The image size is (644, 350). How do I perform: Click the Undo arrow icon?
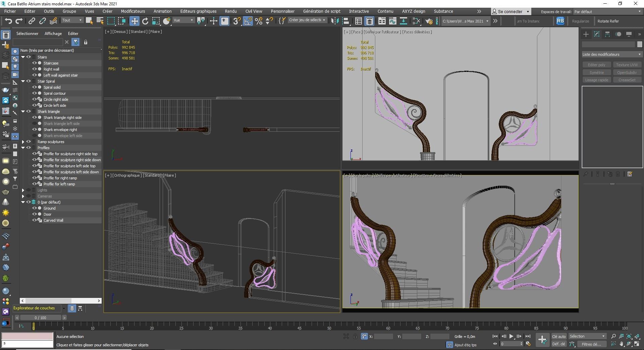(9, 21)
